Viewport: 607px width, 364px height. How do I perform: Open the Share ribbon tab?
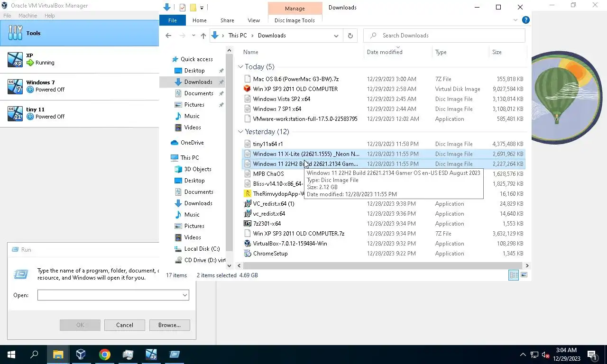227,20
